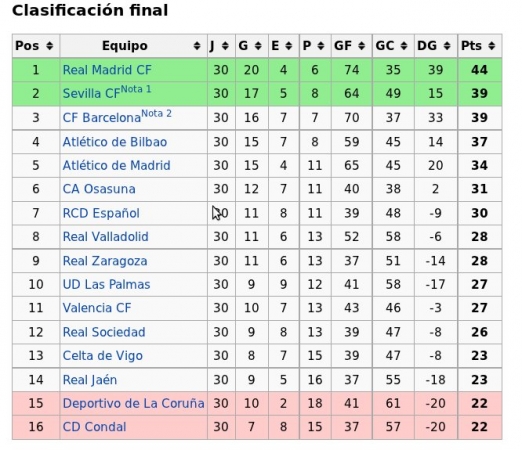Sort by GF column arrows

click(361, 46)
